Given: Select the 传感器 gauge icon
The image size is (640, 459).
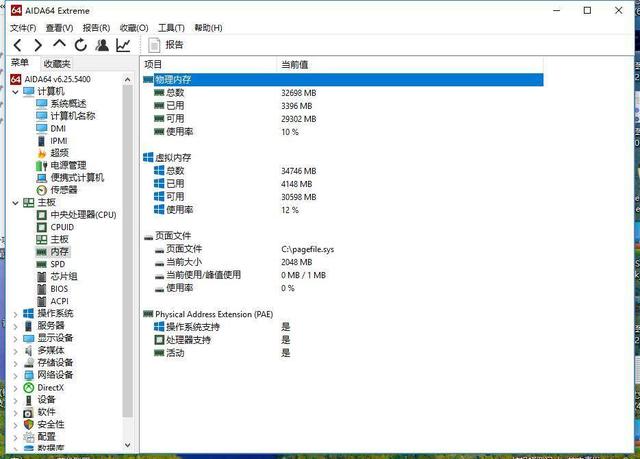Looking at the screenshot, I should coord(42,190).
